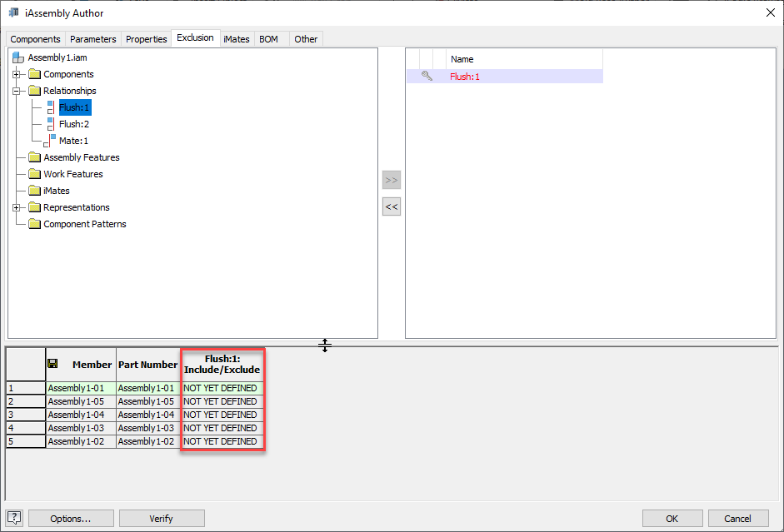Open the BOM tab
The width and height of the screenshot is (784, 532).
(268, 39)
